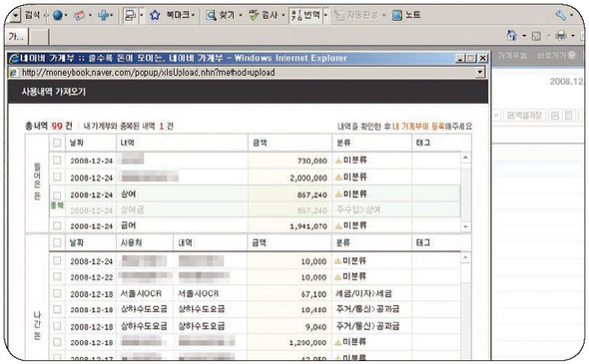Click the blue globe icon in toolbar
This screenshot has width=589, height=364.
[x=57, y=15]
